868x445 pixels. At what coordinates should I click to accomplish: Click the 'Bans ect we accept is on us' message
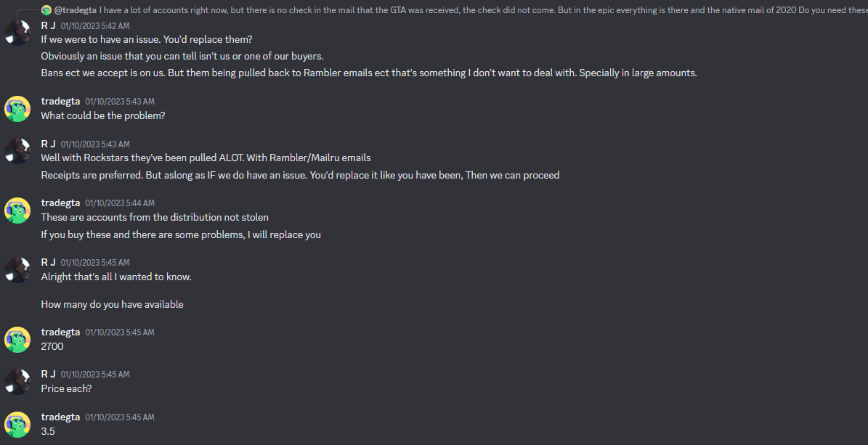coord(369,73)
